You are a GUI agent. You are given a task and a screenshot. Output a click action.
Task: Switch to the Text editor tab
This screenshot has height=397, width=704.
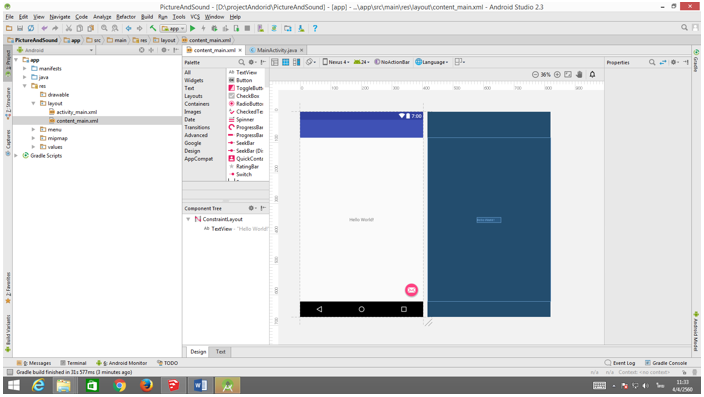(220, 352)
